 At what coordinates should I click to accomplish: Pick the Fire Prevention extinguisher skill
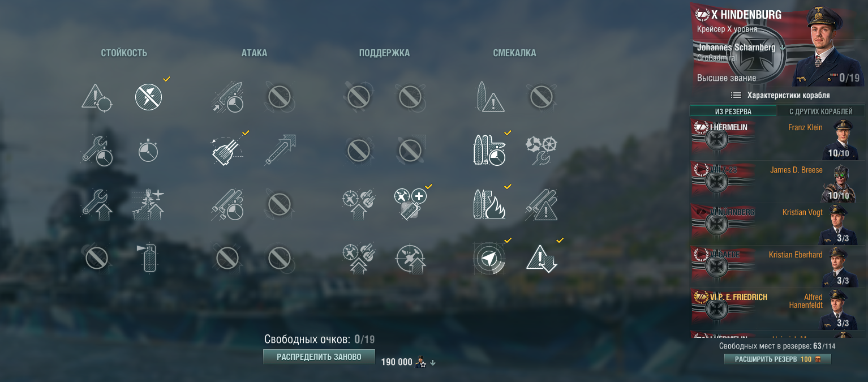coord(149,257)
